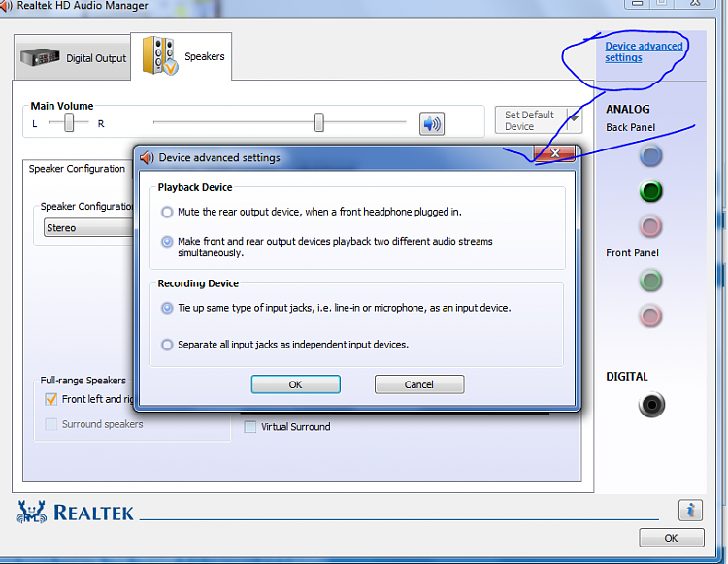728x564 pixels.
Task: Close the Device advanced settings dialog
Action: click(x=555, y=153)
